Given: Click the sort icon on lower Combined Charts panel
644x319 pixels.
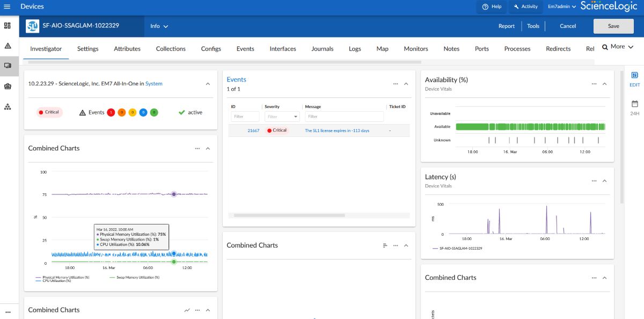Looking at the screenshot, I should point(384,245).
